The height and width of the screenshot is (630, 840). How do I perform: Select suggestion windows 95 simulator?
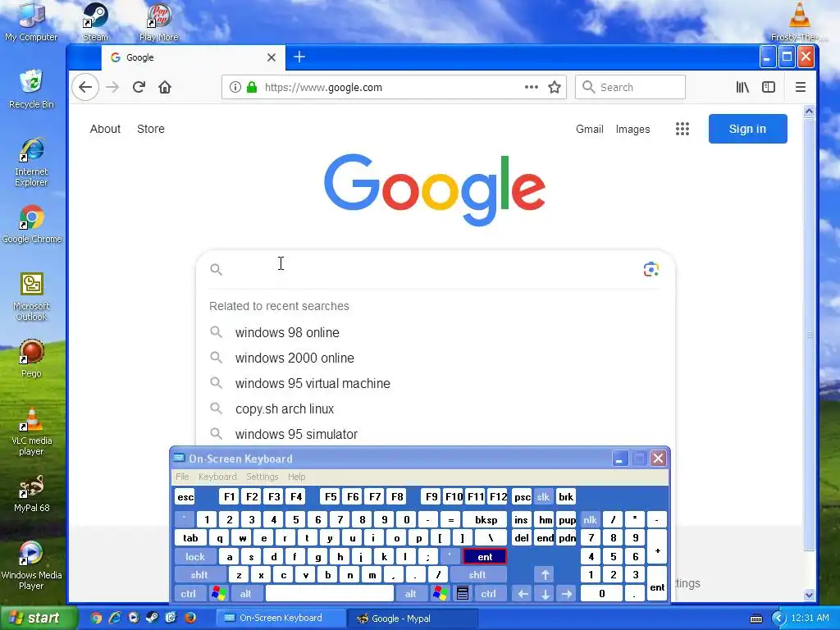pyautogui.click(x=435, y=435)
